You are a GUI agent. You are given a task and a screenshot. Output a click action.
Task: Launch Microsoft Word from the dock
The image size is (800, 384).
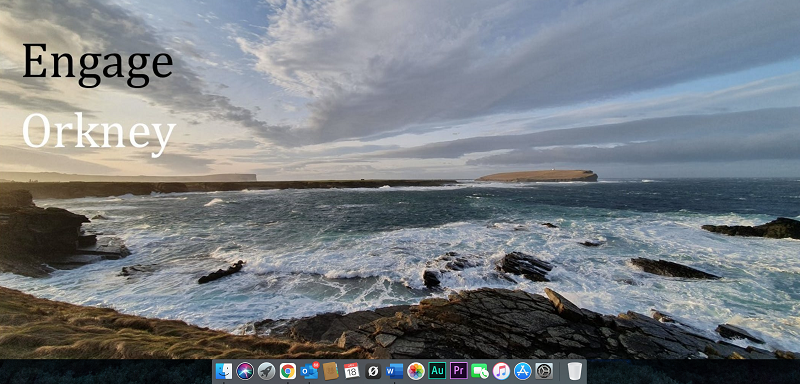pyautogui.click(x=394, y=371)
